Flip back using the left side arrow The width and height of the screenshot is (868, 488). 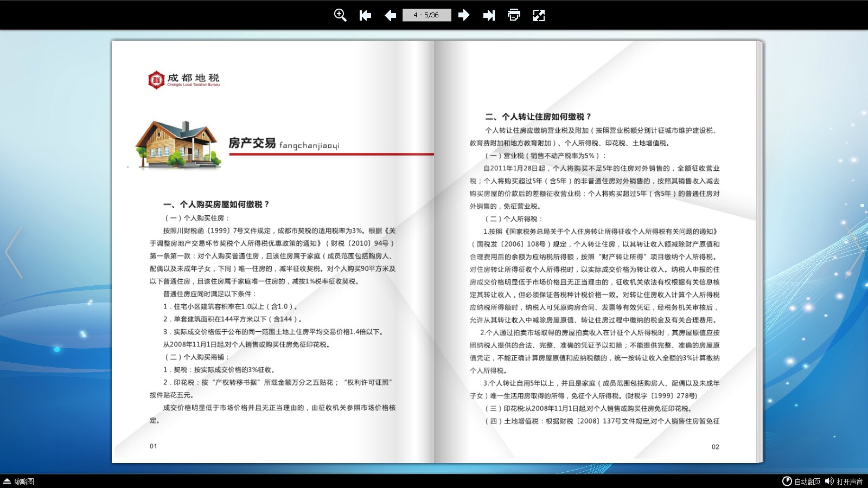(14, 252)
